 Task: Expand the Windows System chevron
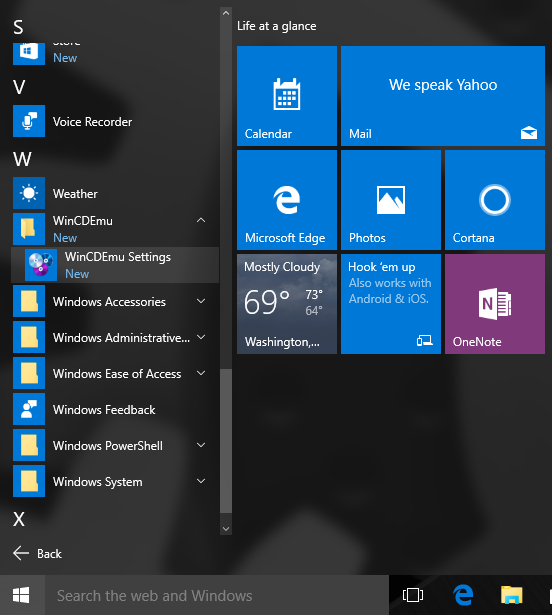[201, 481]
